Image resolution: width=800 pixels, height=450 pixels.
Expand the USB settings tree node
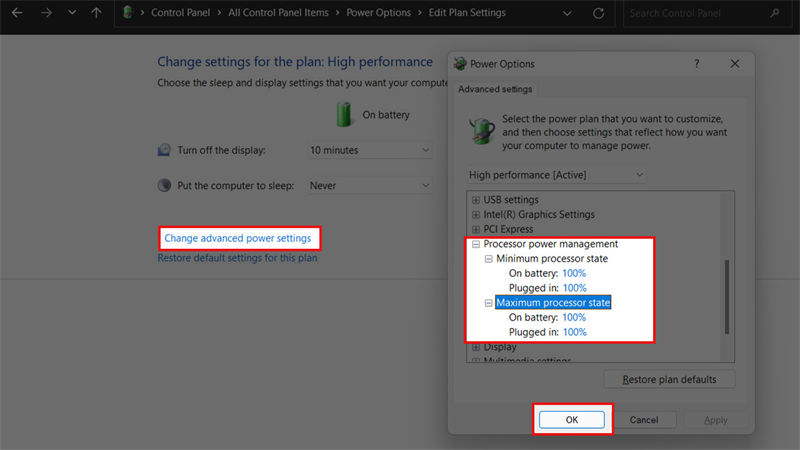[x=476, y=200]
